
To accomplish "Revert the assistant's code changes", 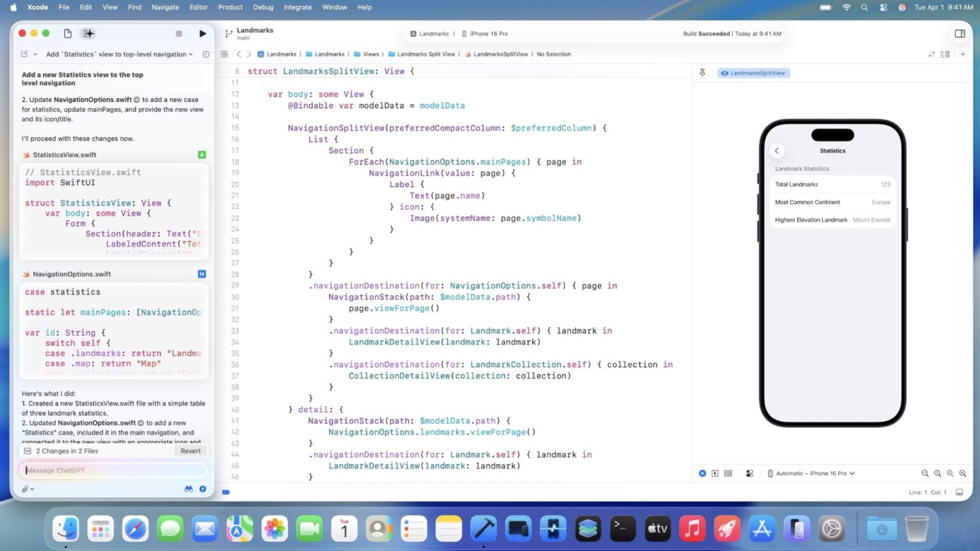I will (191, 450).
